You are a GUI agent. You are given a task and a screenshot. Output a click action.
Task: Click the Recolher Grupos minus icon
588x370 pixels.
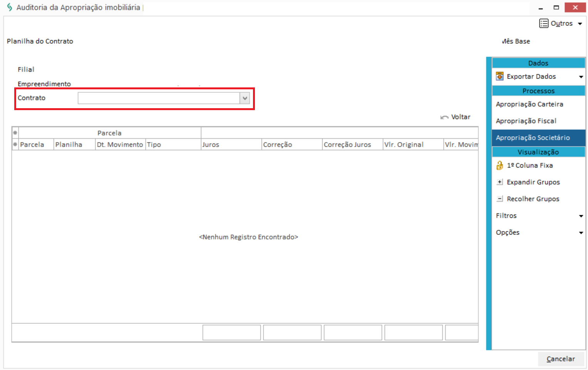pos(499,199)
